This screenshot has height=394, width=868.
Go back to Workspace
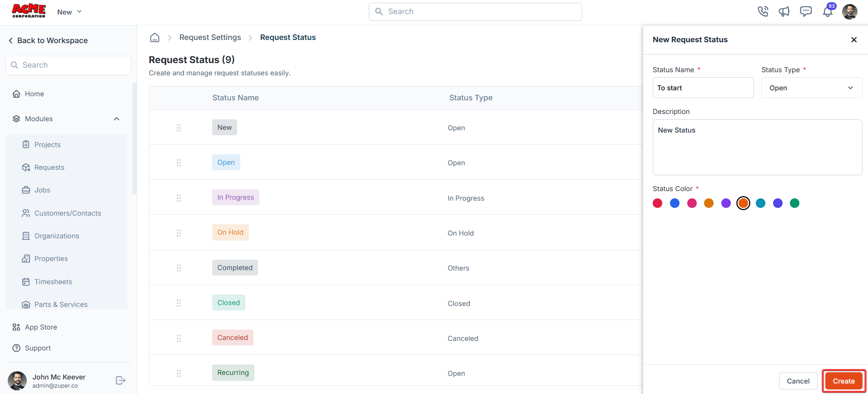[x=48, y=40]
